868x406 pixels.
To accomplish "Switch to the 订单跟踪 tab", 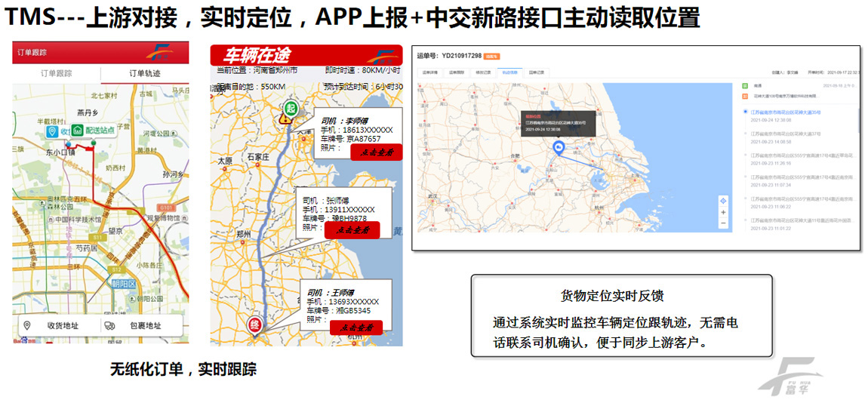I will pyautogui.click(x=56, y=73).
